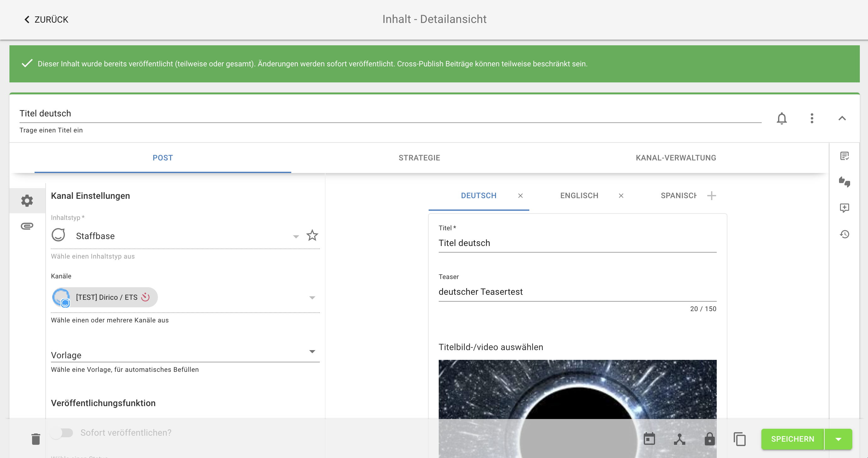Open attachments via paperclip icon
Viewport: 868px width, 458px height.
point(27,226)
